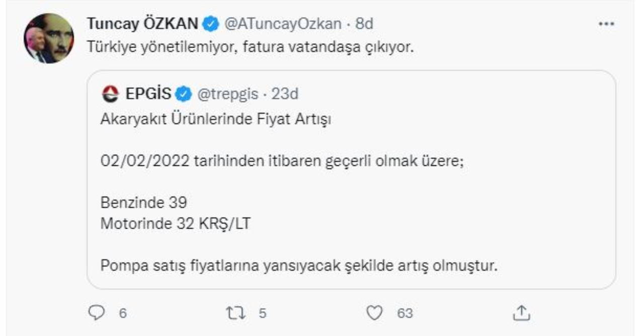Screen dimensions: 644x336
Task: Like the tweet with the heart icon
Action: pyautogui.click(x=374, y=313)
